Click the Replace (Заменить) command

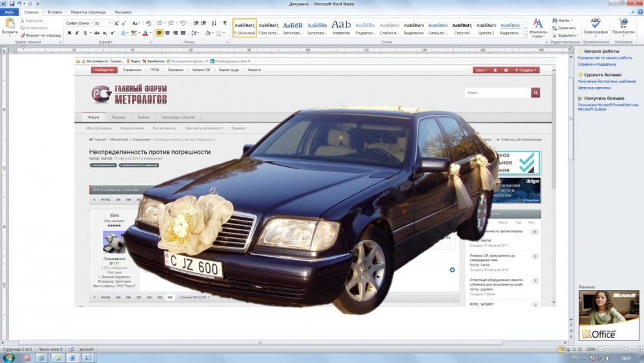tap(563, 28)
